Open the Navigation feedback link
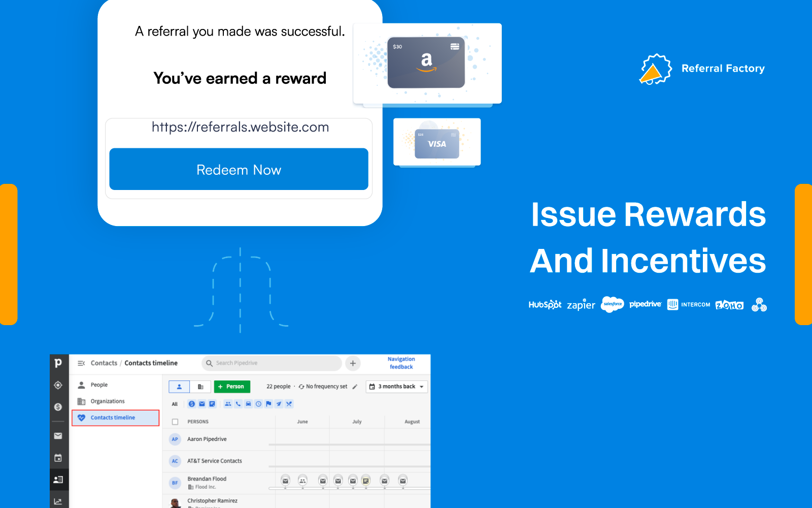 tap(401, 363)
